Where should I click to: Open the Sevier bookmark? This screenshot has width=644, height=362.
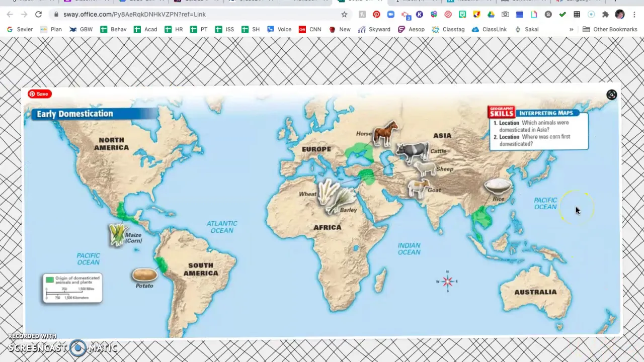click(x=20, y=29)
